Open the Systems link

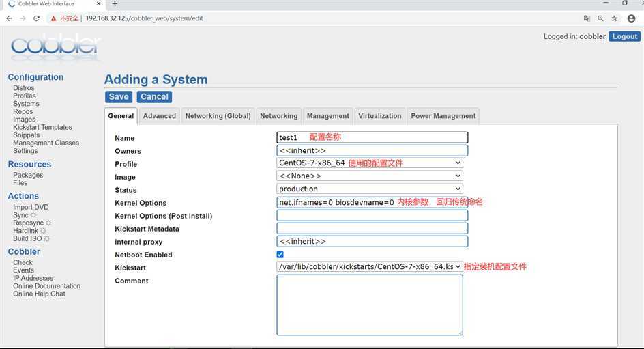coord(26,104)
